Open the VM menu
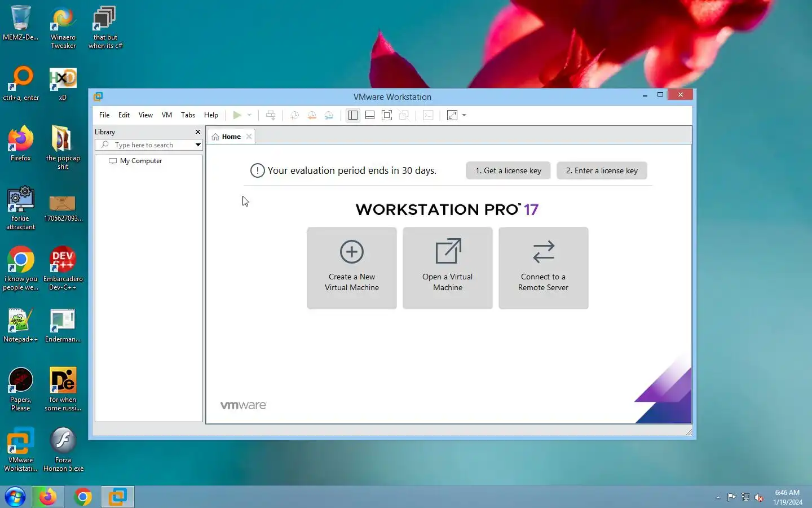This screenshot has height=508, width=812. (x=167, y=115)
